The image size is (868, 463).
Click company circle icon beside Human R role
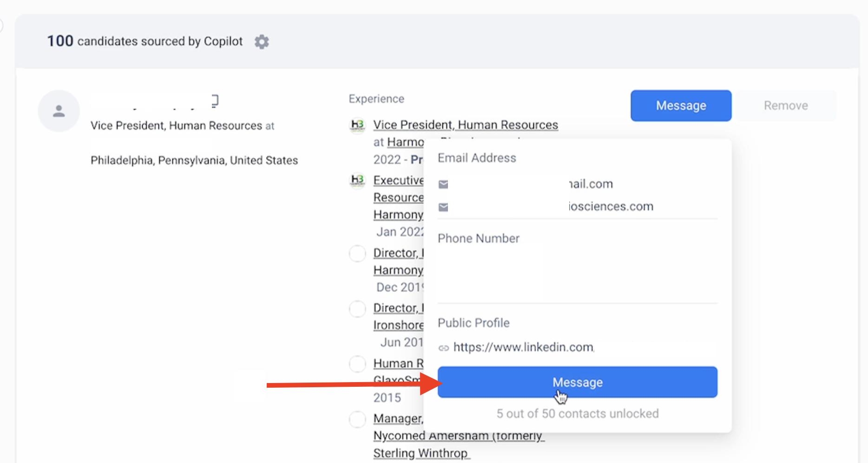[x=357, y=364]
